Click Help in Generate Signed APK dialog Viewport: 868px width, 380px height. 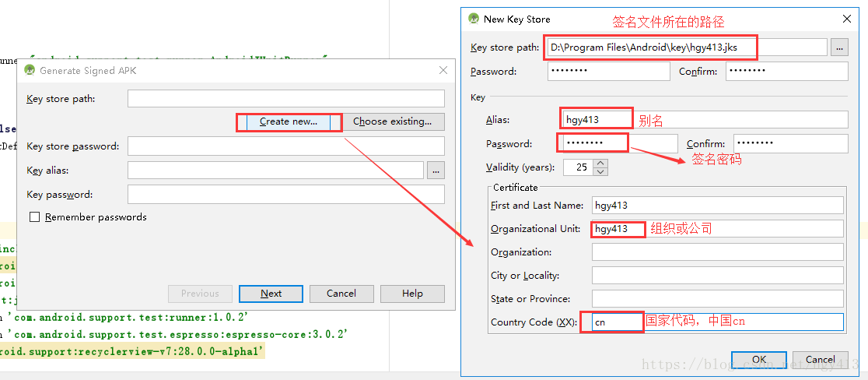412,294
